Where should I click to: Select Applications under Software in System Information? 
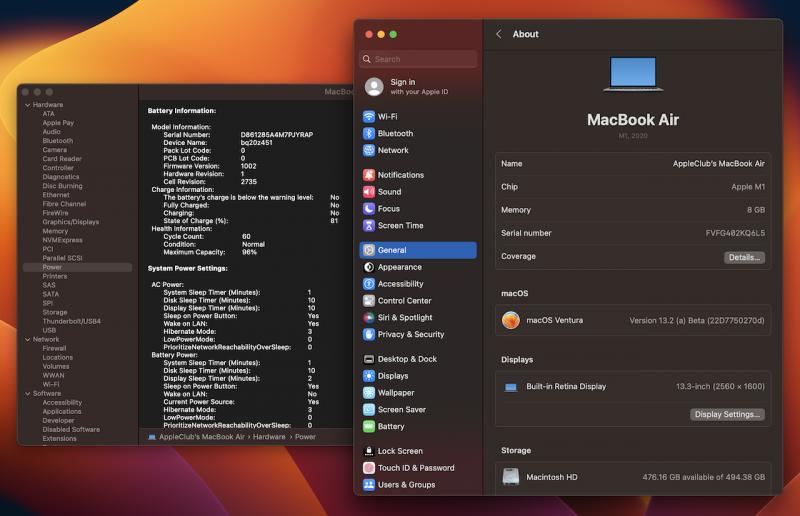coord(62,411)
